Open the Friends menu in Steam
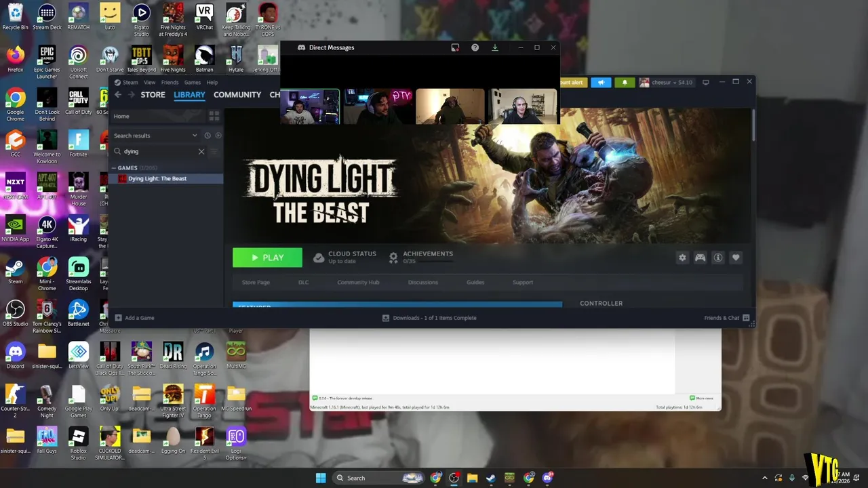 click(170, 82)
